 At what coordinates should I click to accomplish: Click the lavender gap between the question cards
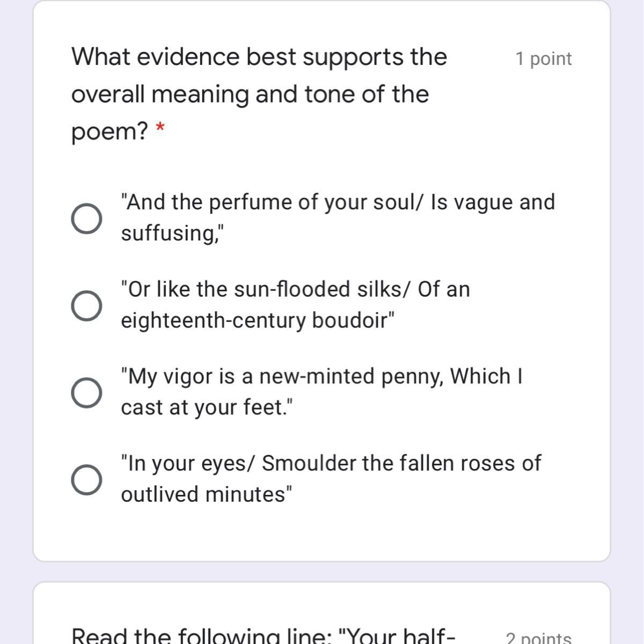322,572
